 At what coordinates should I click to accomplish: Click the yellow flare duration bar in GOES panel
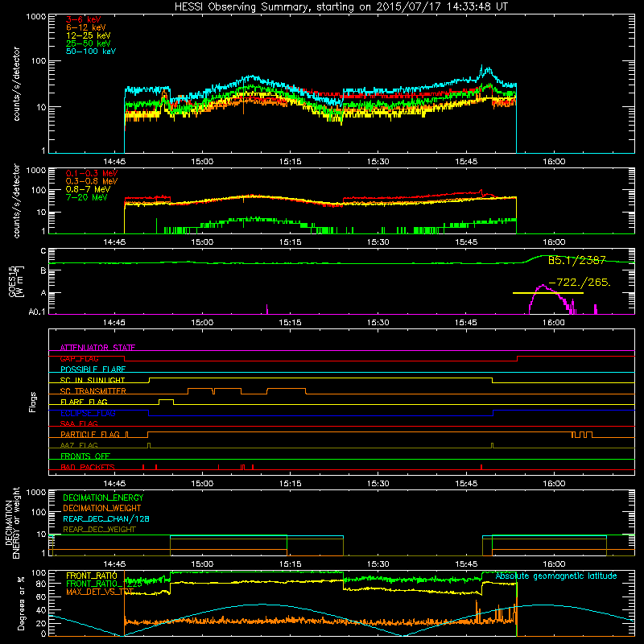pos(548,293)
